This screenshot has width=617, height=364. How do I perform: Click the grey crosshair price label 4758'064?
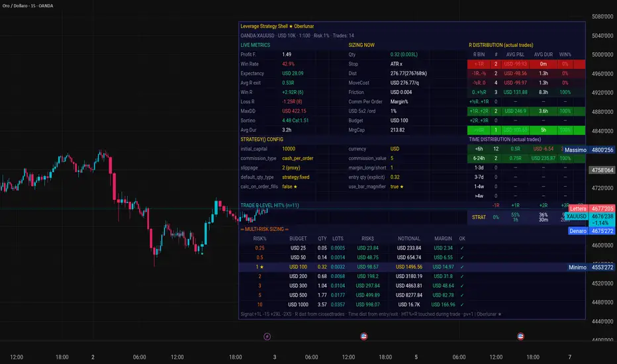pos(602,170)
